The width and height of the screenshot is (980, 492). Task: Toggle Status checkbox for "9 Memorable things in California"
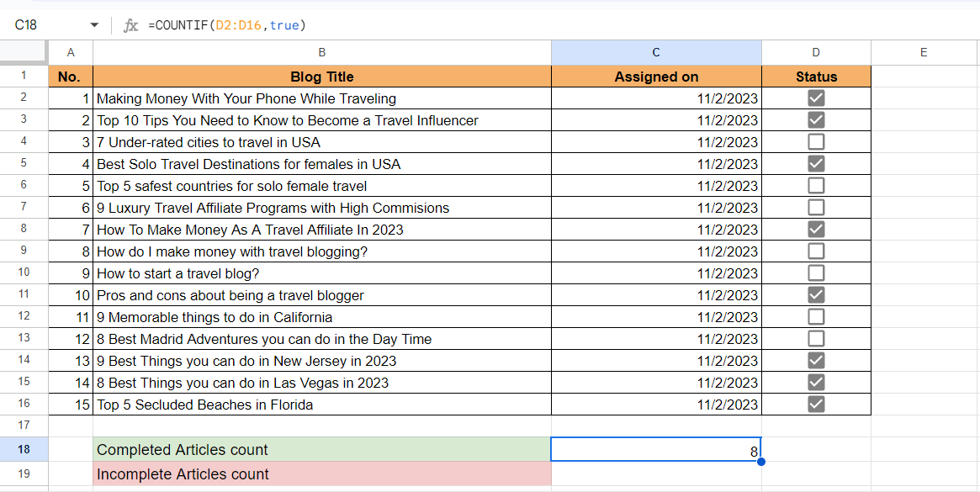(x=815, y=316)
